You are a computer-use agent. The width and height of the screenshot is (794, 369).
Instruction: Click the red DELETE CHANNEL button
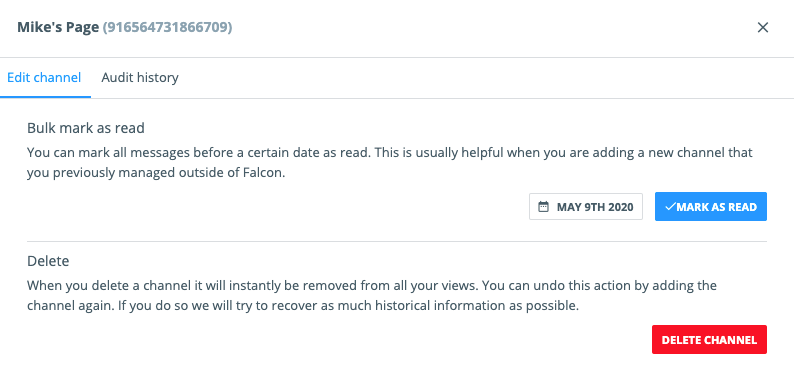coord(709,340)
